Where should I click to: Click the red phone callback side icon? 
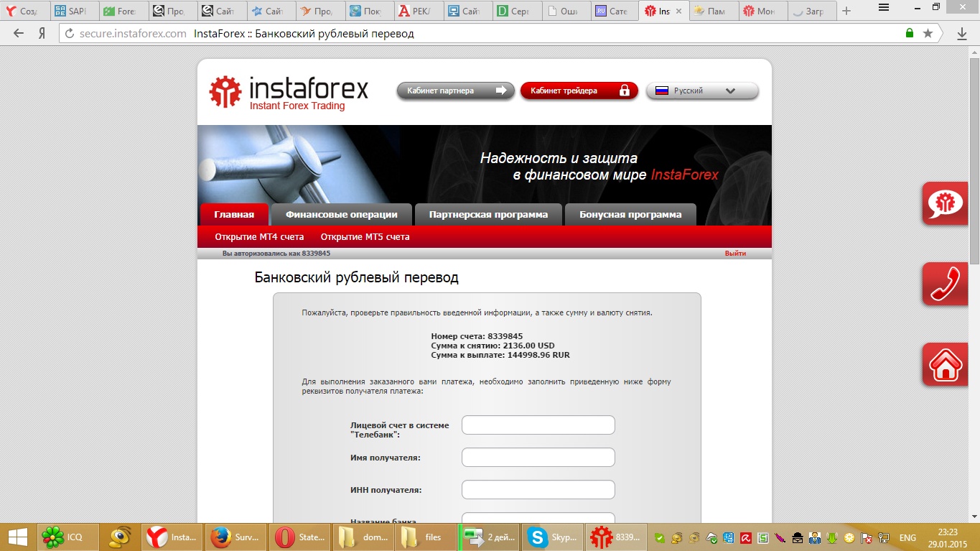(x=945, y=284)
